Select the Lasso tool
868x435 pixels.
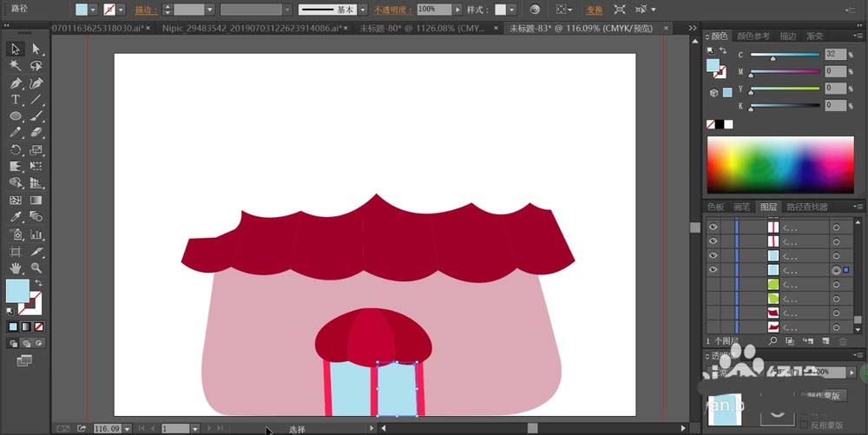point(36,66)
